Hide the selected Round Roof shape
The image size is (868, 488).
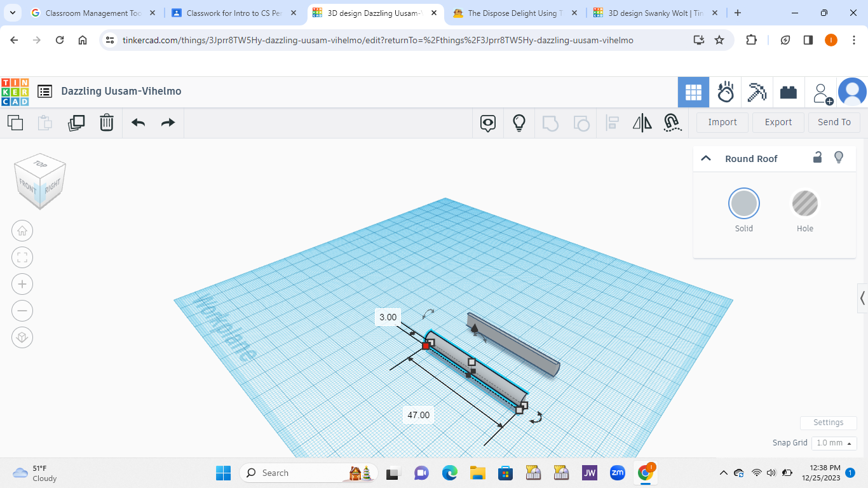pyautogui.click(x=839, y=158)
